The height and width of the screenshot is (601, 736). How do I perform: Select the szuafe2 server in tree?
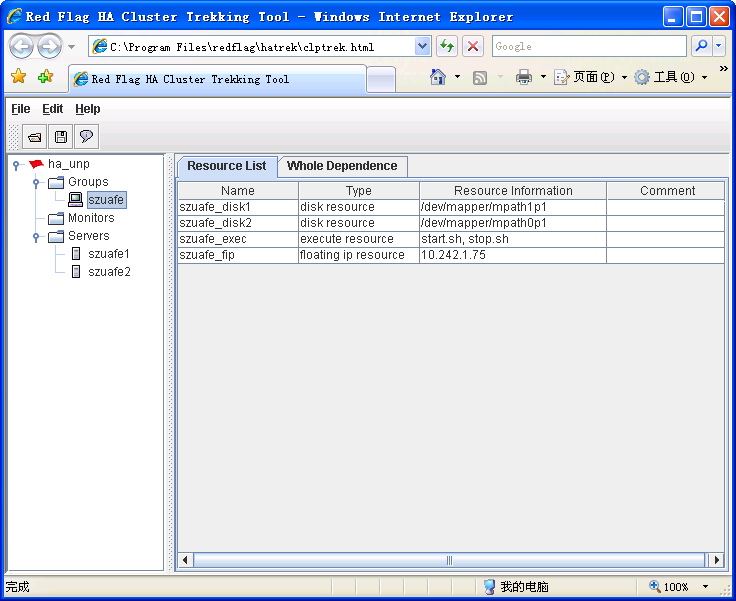pos(108,272)
